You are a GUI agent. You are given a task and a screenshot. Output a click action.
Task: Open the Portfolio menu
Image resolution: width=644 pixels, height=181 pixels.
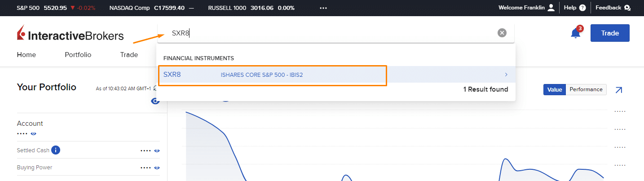(x=78, y=55)
